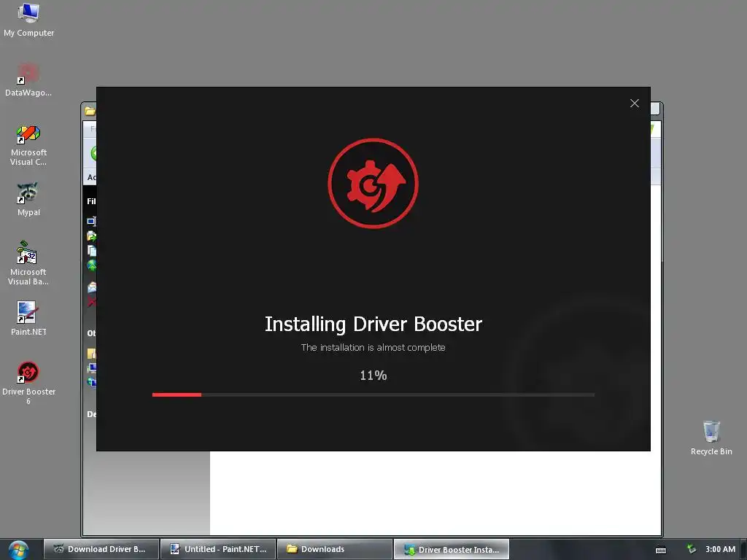Click the green Back button in Downloads window
Screen dimensions: 747x560
pos(93,153)
